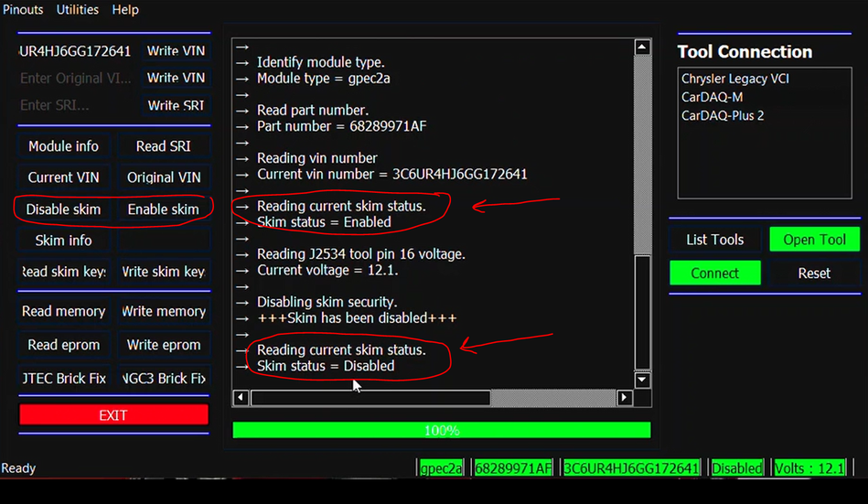868x504 pixels.
Task: Select CarDAQ-Plus 2 from tool list
Action: pos(722,115)
